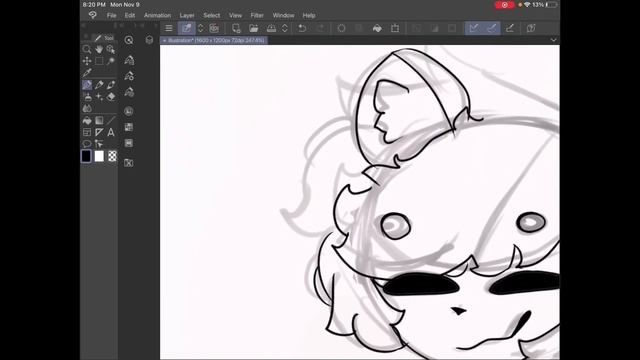Pick the Fill bucket tool
The width and height of the screenshot is (640, 360).
[87, 120]
